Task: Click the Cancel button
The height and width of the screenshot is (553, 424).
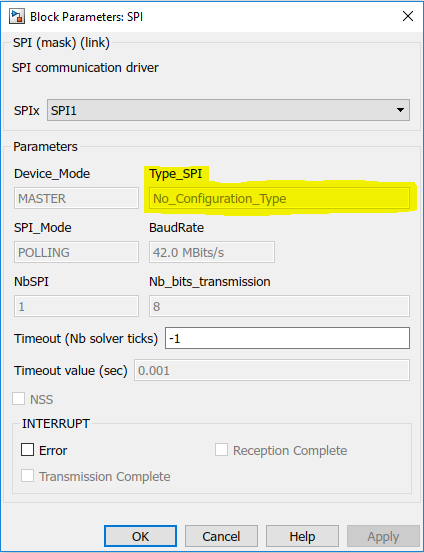Action: 221,536
